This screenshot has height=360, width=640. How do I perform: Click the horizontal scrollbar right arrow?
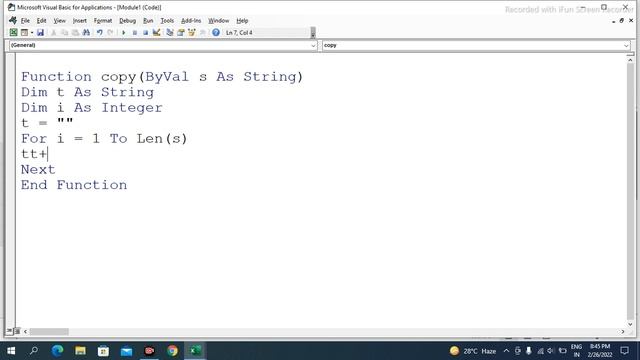pos(623,331)
